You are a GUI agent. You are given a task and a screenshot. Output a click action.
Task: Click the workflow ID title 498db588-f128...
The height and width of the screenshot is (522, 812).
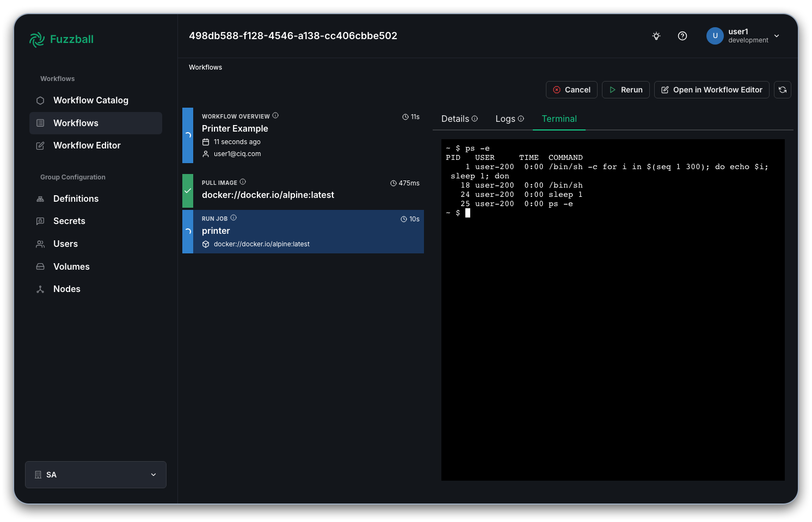point(293,36)
